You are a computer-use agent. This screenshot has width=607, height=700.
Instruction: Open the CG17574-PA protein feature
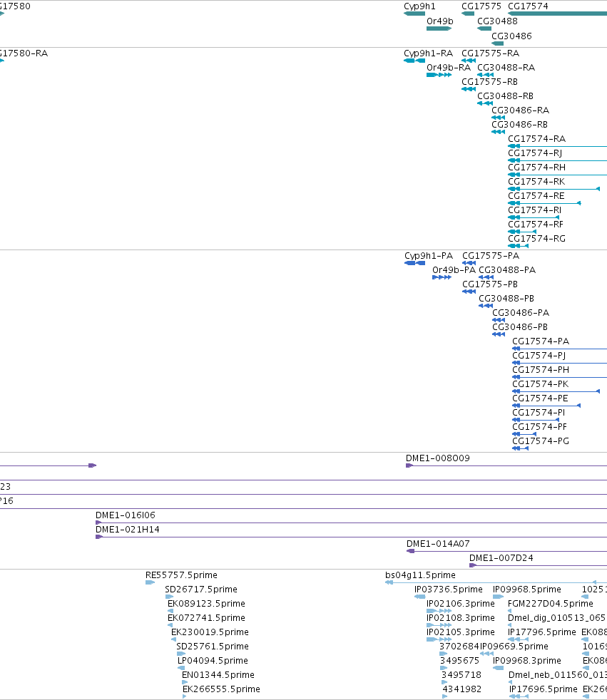point(560,349)
